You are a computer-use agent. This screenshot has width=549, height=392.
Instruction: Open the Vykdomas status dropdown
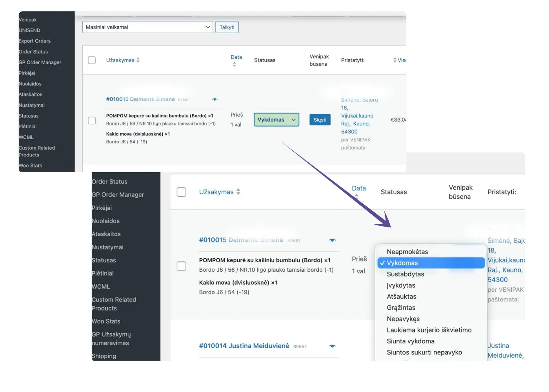(276, 120)
